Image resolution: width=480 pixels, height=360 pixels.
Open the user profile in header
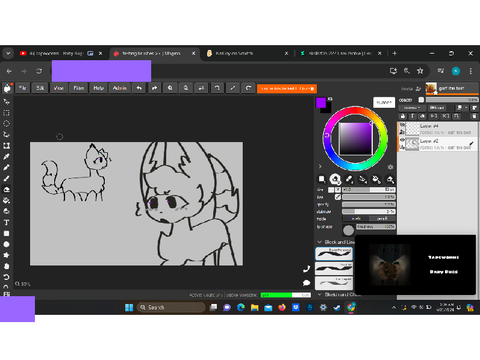452,88
